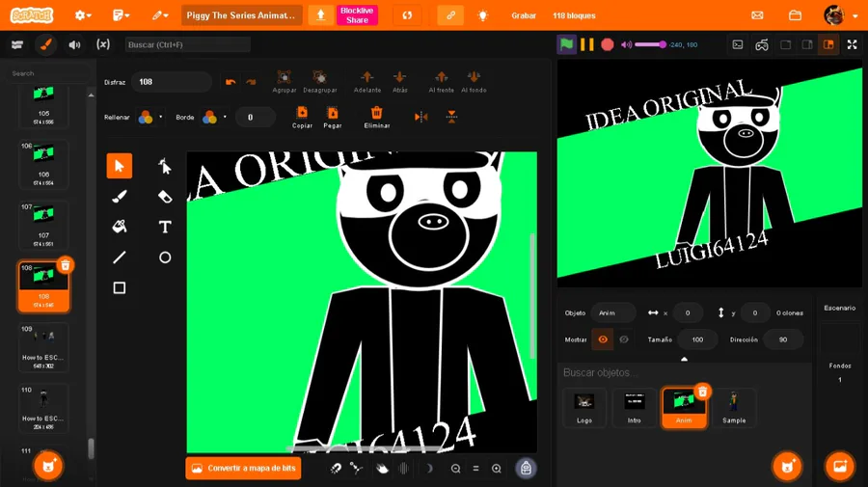868x487 pixels.
Task: Switch to the Costumes brush tab
Action: (46, 44)
